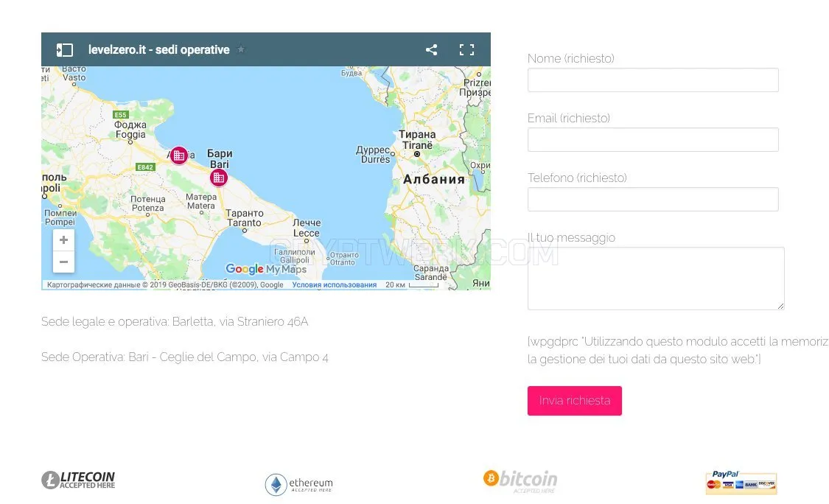Screen dimensions: 829x504
Task: Star the levelzero.it map
Action: coord(241,49)
